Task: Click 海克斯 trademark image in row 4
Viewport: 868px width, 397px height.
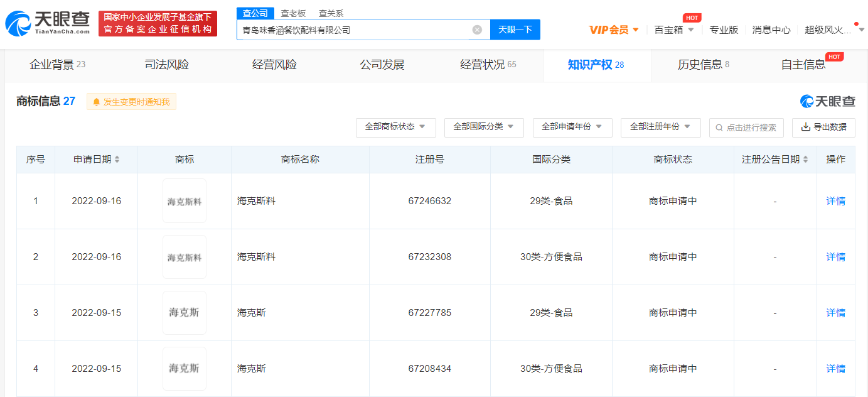Action: pyautogui.click(x=185, y=369)
